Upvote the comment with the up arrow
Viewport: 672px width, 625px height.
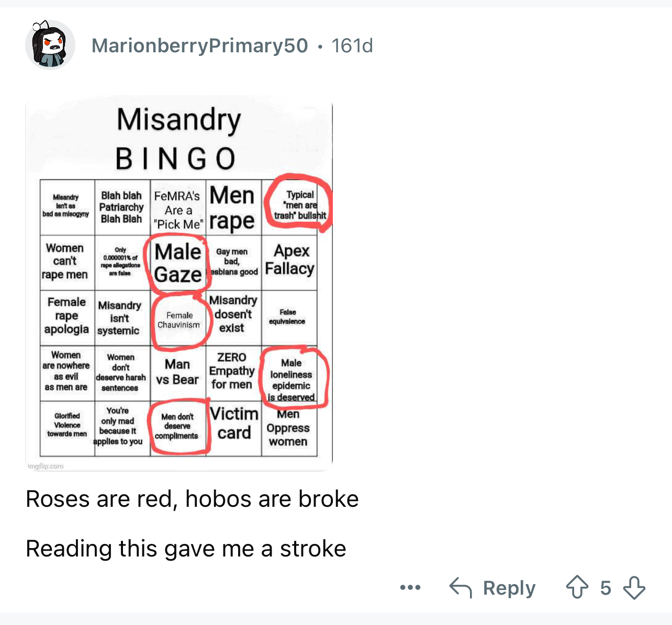pos(577,587)
